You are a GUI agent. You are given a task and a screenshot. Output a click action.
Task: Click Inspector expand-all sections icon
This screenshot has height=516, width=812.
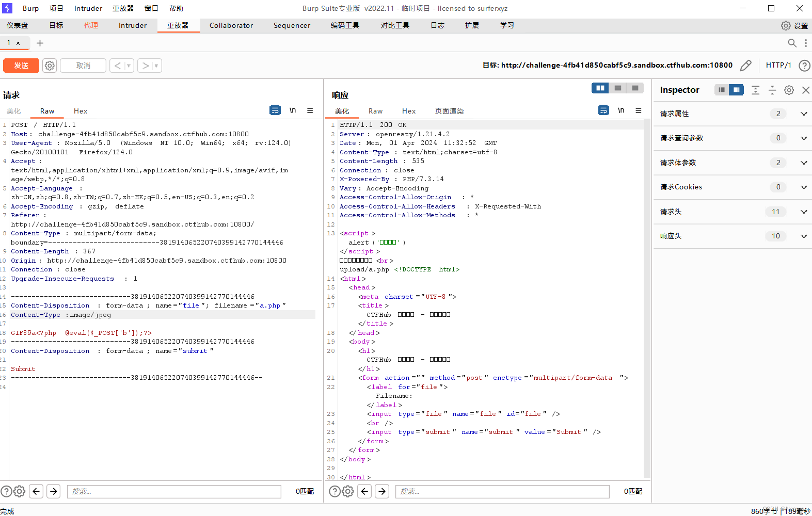pyautogui.click(x=755, y=90)
